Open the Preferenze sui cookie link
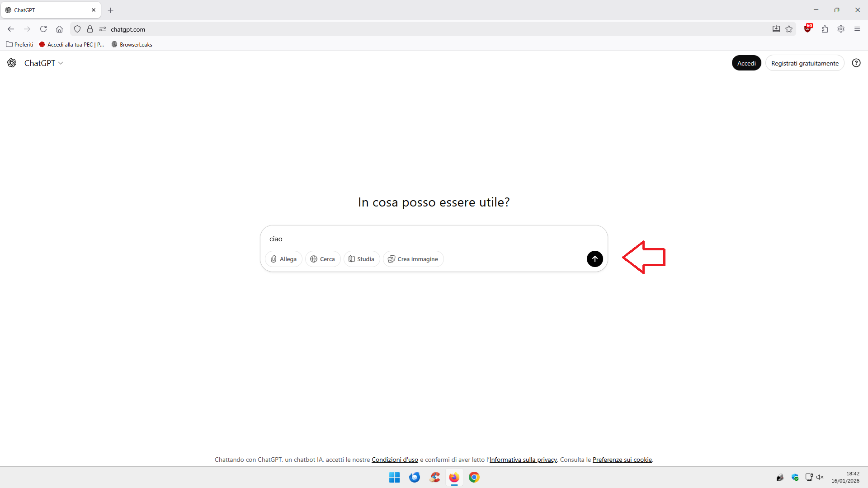This screenshot has width=868, height=488. pos(622,460)
